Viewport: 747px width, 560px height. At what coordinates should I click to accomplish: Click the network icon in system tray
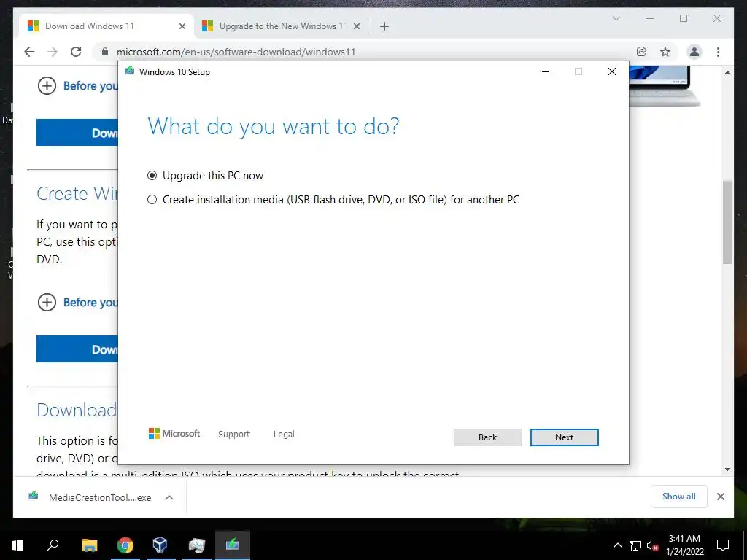pos(635,545)
